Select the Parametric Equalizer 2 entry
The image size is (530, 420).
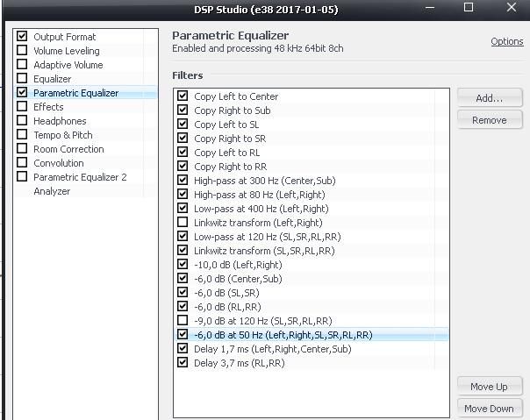[x=80, y=177]
